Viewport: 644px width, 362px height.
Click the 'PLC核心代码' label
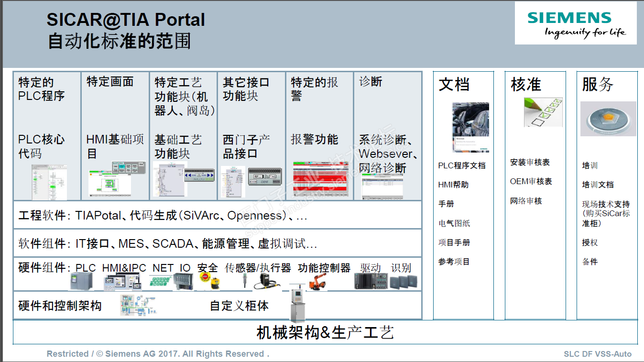coord(41,146)
